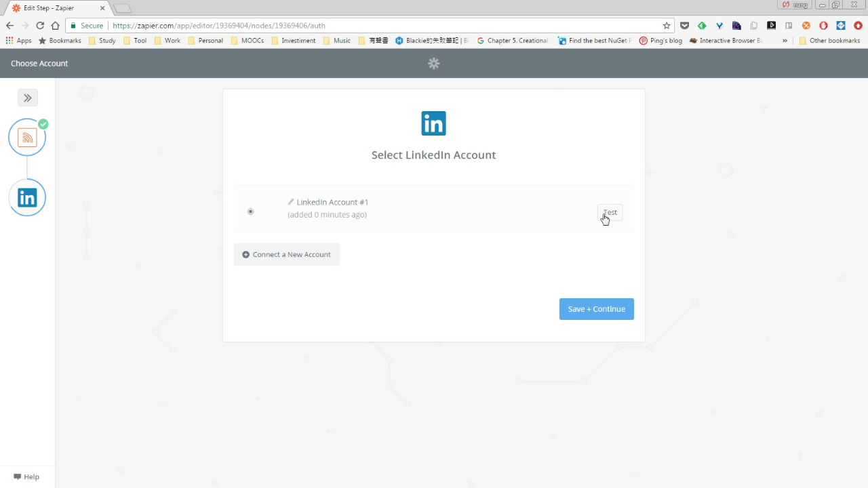
Task: Open the Investiment bookmarks folder
Action: click(x=294, y=41)
